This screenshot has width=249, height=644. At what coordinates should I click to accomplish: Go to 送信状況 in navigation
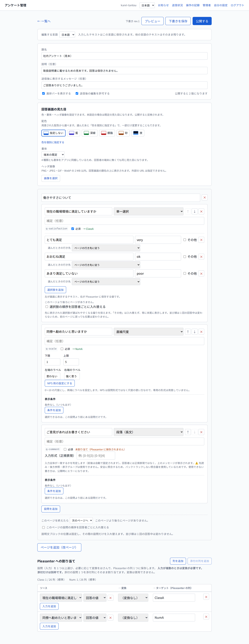(177, 5)
